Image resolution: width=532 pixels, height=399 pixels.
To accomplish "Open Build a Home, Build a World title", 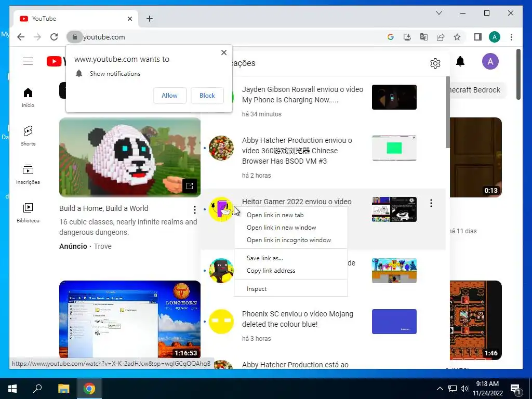I will pyautogui.click(x=103, y=208).
